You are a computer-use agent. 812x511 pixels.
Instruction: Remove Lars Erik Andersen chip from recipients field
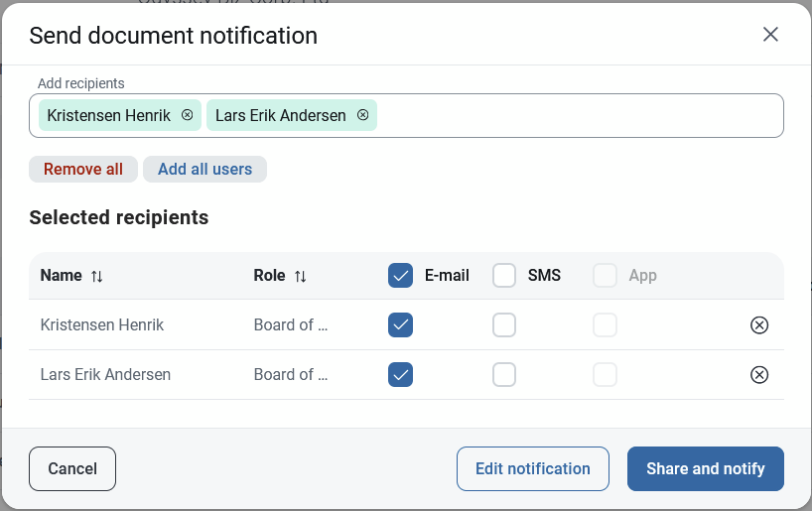pyautogui.click(x=363, y=115)
